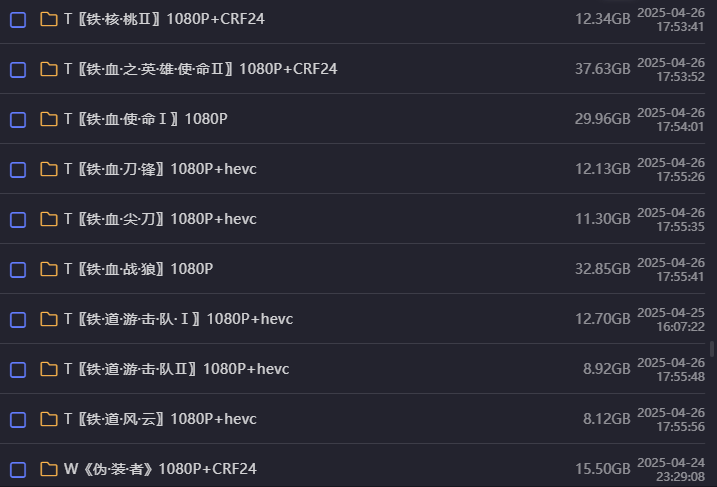Screen dimensions: 717x487
Task: Open folder icon for 铁·血·之·英·雄·使·命II
Action: 48,69
